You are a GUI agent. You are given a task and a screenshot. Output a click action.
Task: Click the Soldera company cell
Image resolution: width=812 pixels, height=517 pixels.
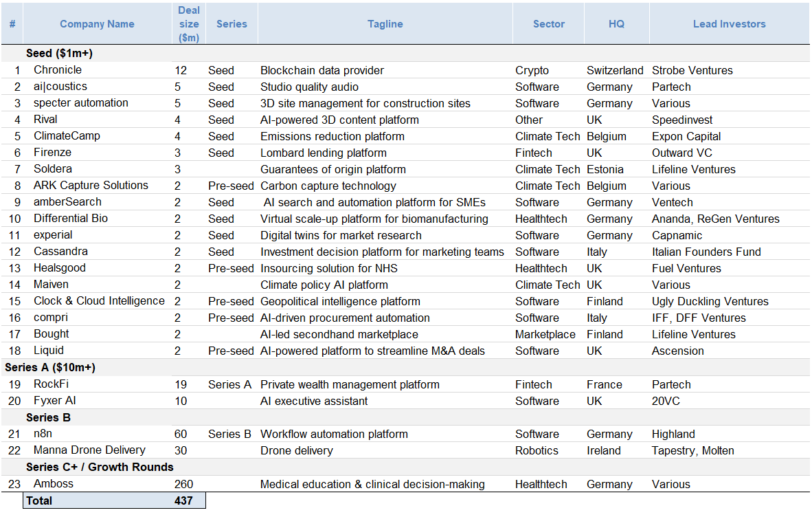pyautogui.click(x=53, y=169)
